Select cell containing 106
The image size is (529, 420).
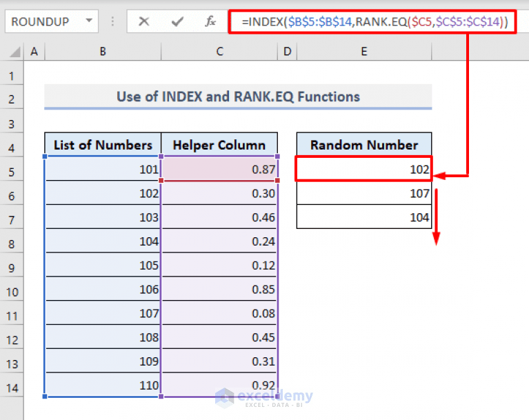(x=103, y=289)
